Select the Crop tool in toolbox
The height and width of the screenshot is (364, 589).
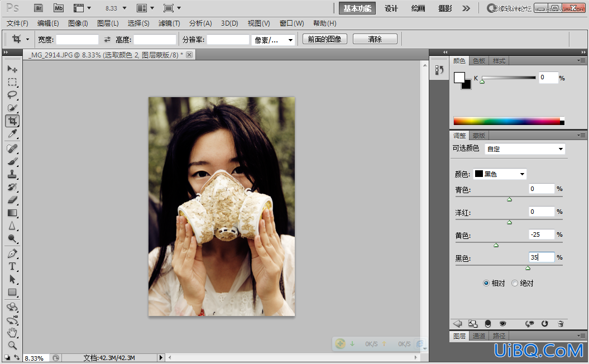click(12, 121)
